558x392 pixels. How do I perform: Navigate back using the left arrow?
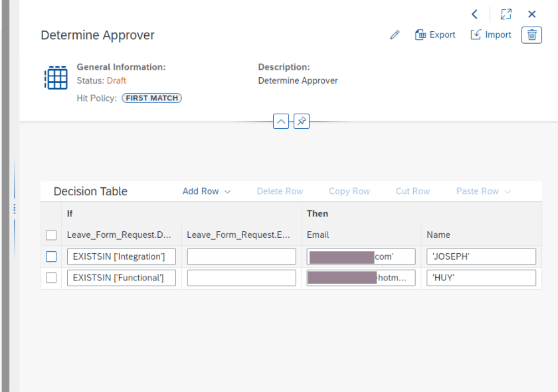pos(474,14)
